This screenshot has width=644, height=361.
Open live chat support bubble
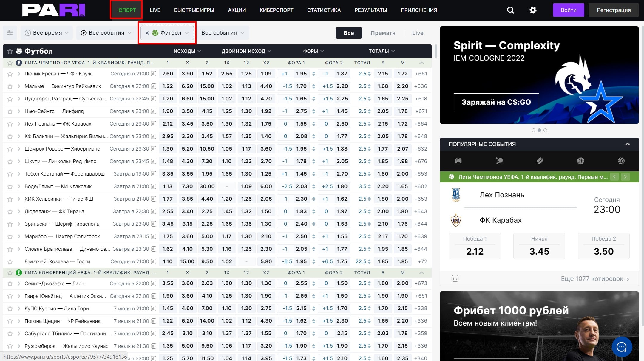pyautogui.click(x=622, y=347)
